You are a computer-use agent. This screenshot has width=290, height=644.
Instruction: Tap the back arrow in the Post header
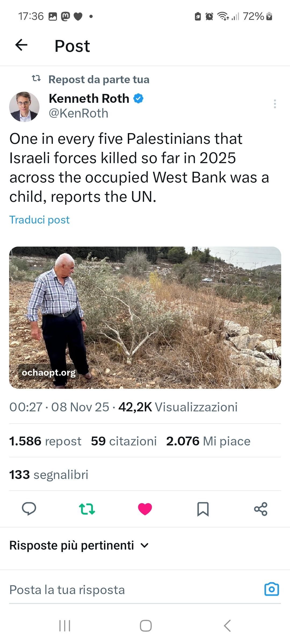pos(21,45)
